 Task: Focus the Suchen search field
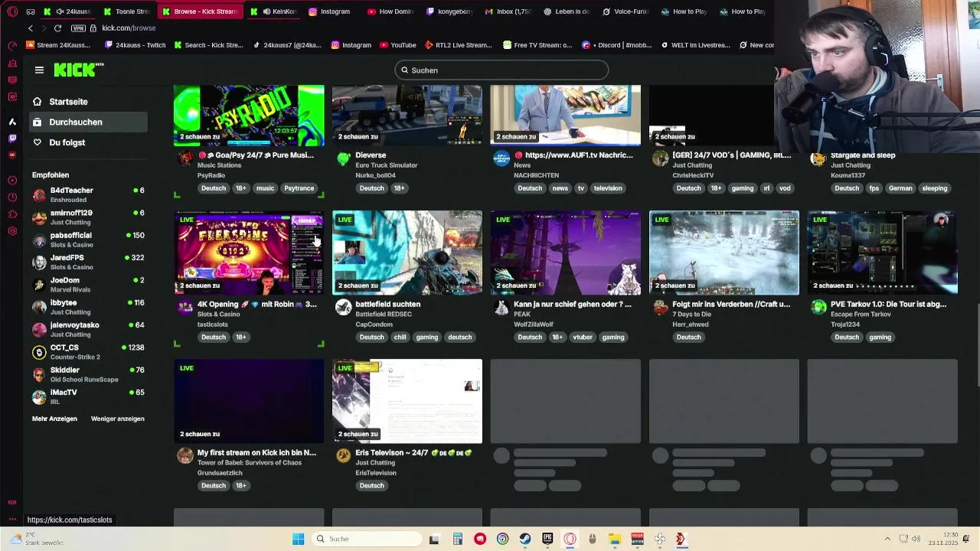(x=501, y=70)
